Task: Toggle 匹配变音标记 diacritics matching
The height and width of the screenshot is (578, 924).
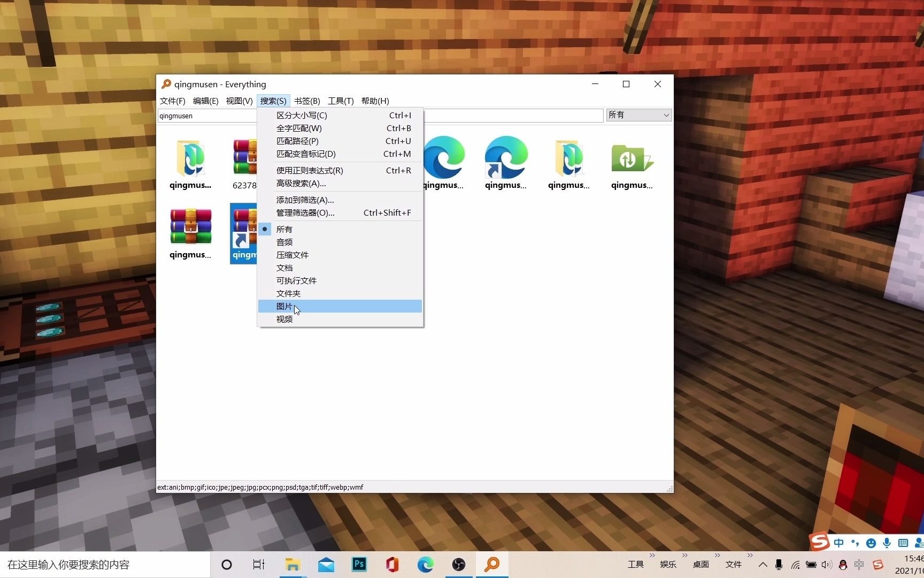Action: click(x=340, y=154)
